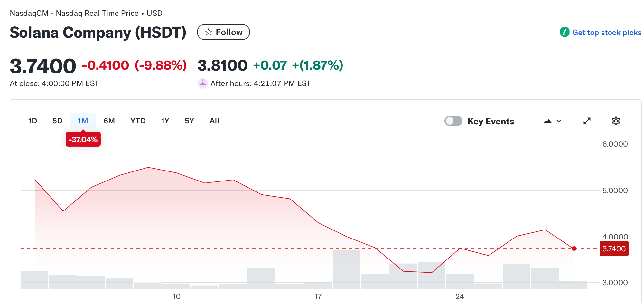Image resolution: width=644 pixels, height=303 pixels.
Task: Click the mountain chart type icon
Action: [x=548, y=121]
